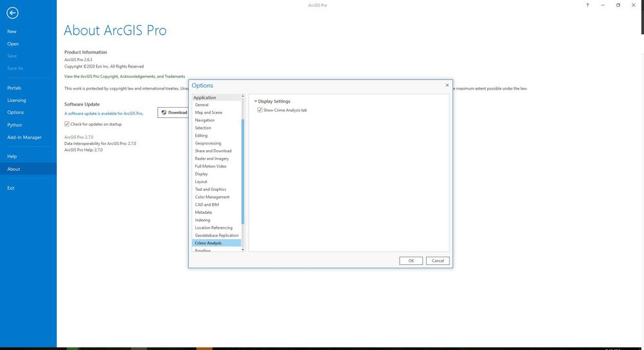This screenshot has width=644, height=350.
Task: Open Copyright, Acknowledgements, and Trademarks link
Action: coord(125,77)
